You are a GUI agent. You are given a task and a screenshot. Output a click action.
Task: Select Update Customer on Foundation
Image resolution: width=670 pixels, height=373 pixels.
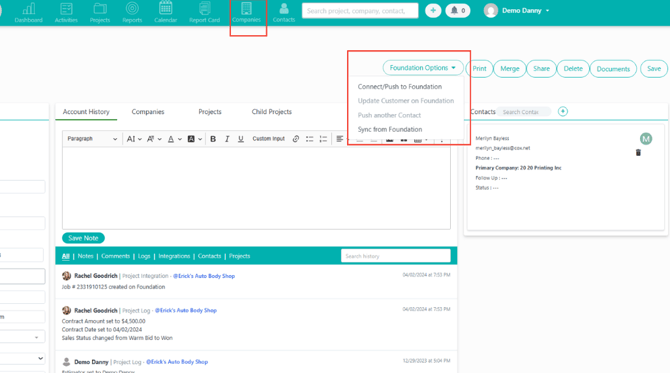[x=406, y=101]
